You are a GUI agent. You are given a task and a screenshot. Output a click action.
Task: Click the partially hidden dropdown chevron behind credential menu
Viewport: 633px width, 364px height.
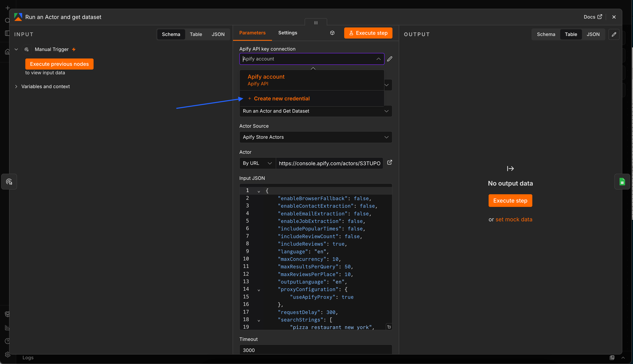point(387,85)
